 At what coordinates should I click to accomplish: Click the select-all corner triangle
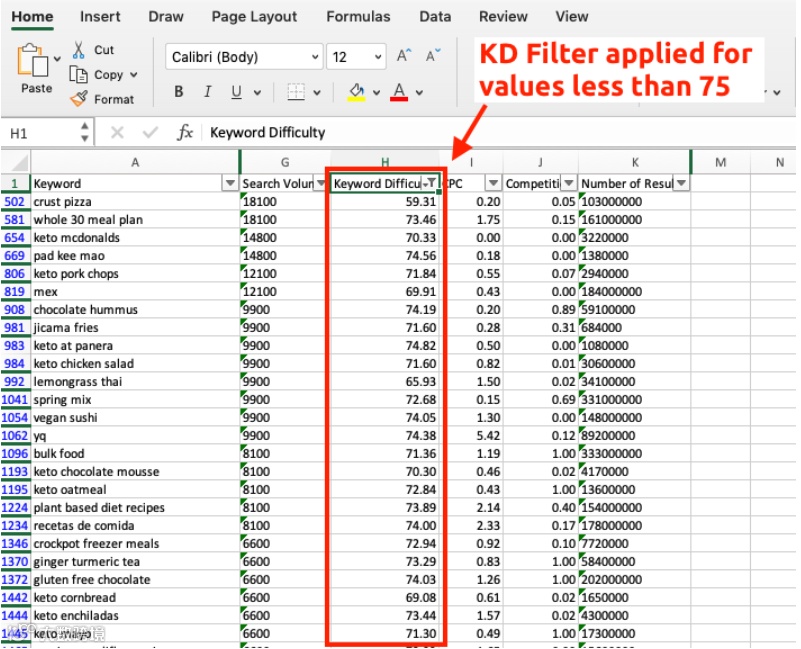click(19, 163)
